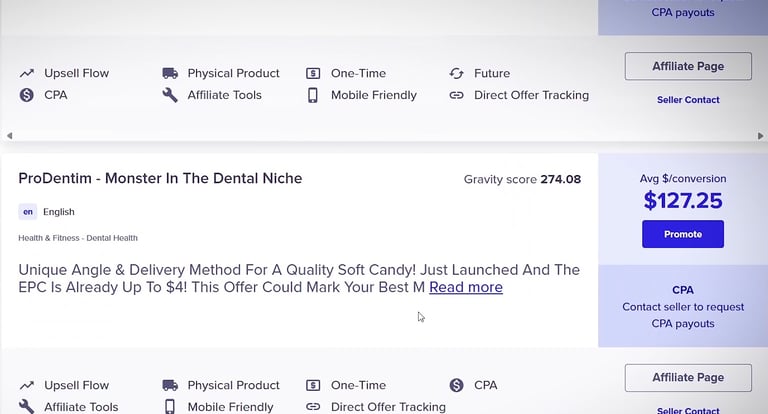Click the top Seller Contact link
The image size is (768, 414).
pyautogui.click(x=688, y=100)
